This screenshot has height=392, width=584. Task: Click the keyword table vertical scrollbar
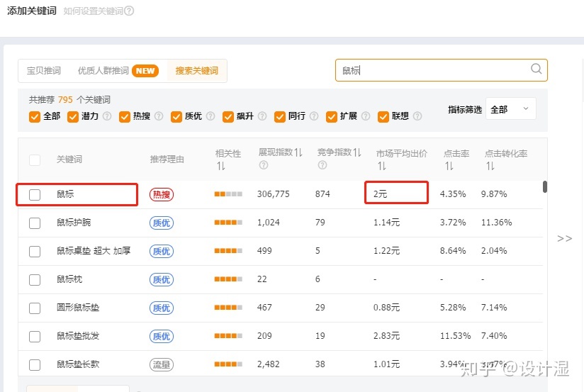[545, 186]
